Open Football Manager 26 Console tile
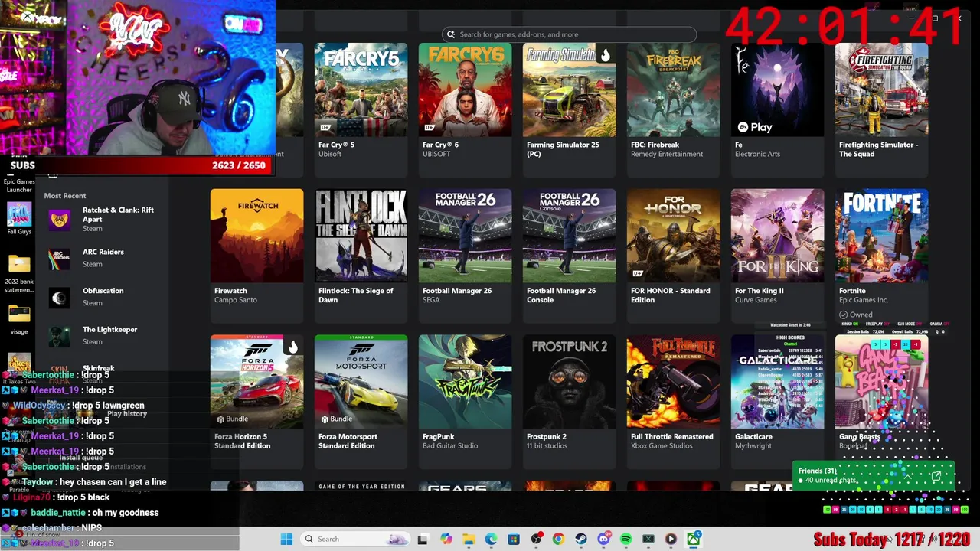Image resolution: width=980 pixels, height=551 pixels. (569, 256)
